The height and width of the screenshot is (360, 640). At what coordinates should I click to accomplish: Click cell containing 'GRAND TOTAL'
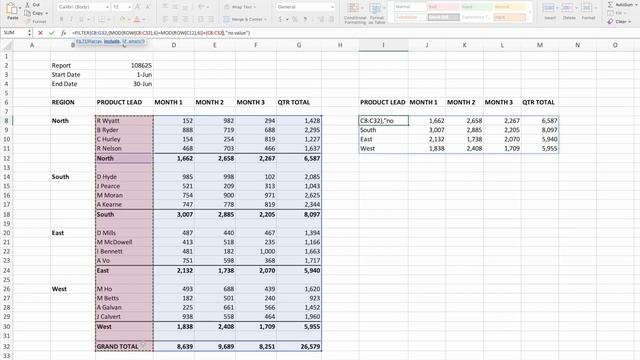(x=124, y=347)
